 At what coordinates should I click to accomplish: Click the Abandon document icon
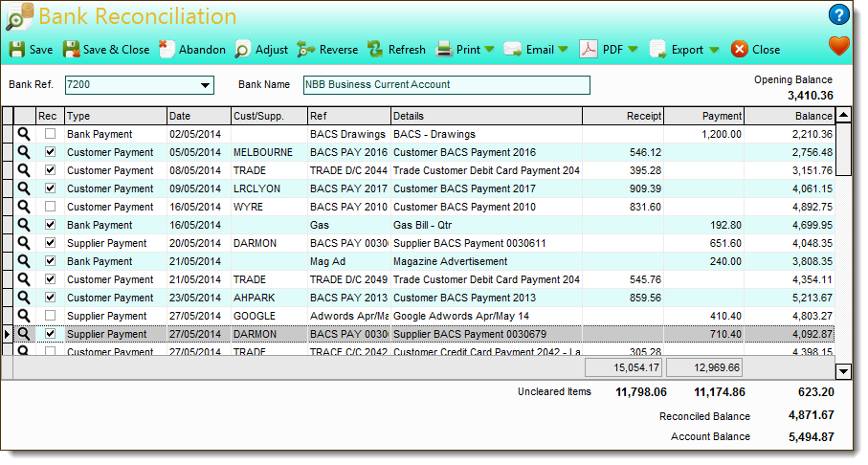[x=167, y=49]
